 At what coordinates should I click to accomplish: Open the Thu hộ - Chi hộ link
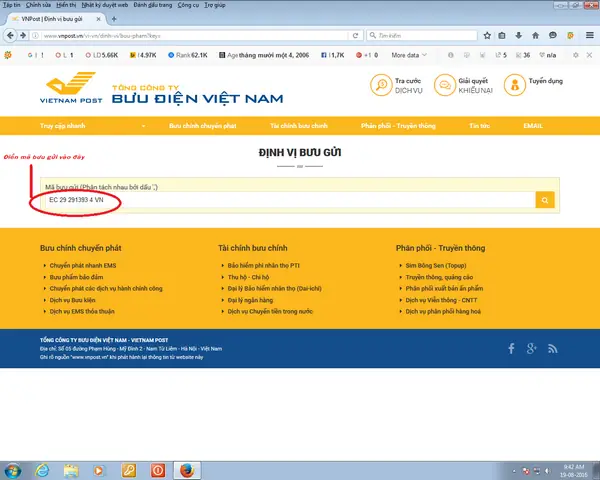tap(248, 277)
